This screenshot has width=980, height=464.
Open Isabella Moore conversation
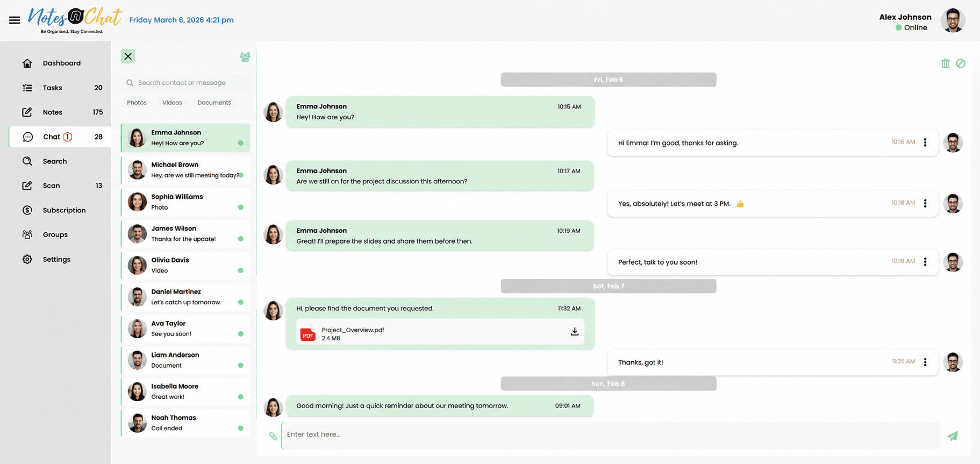pos(185,391)
